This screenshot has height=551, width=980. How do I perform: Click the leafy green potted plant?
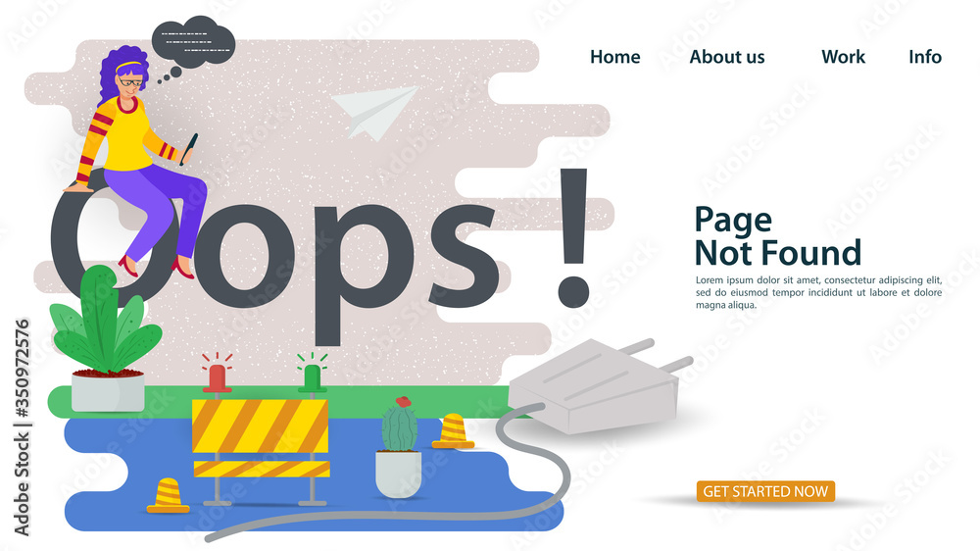point(106,339)
